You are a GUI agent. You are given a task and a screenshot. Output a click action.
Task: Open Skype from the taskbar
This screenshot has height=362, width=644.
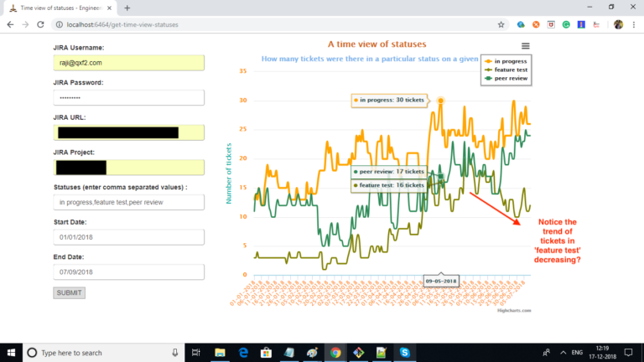click(406, 353)
